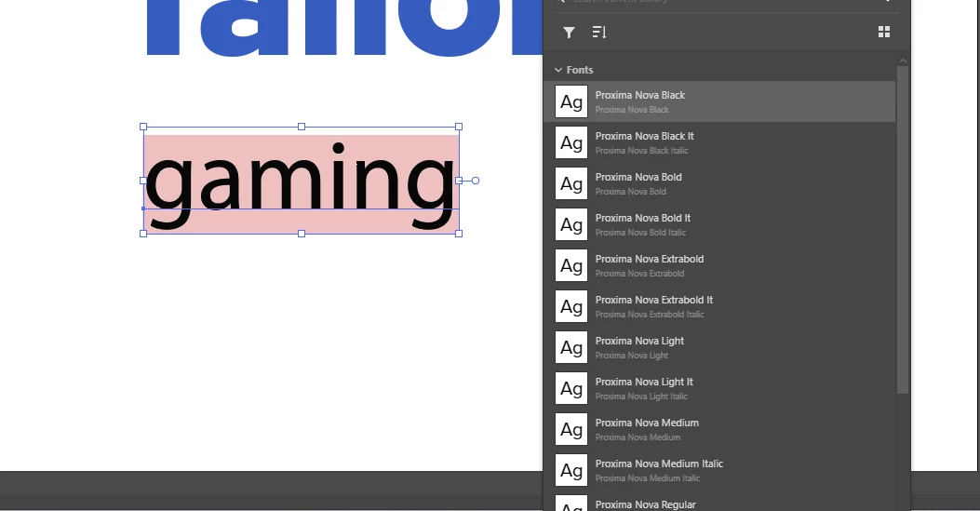Click the Ag thumbnail for Proxima Nova Medium
This screenshot has height=511, width=980.
(571, 429)
